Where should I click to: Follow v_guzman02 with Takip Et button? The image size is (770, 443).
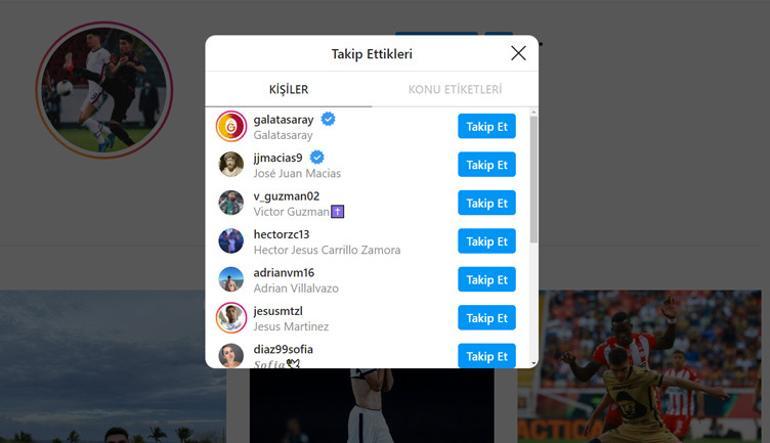pyautogui.click(x=487, y=203)
